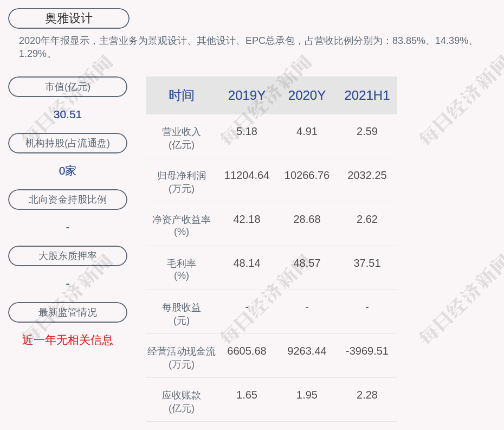Click gross margin value 37.51
The height and width of the screenshot is (430, 504).
[367, 263]
